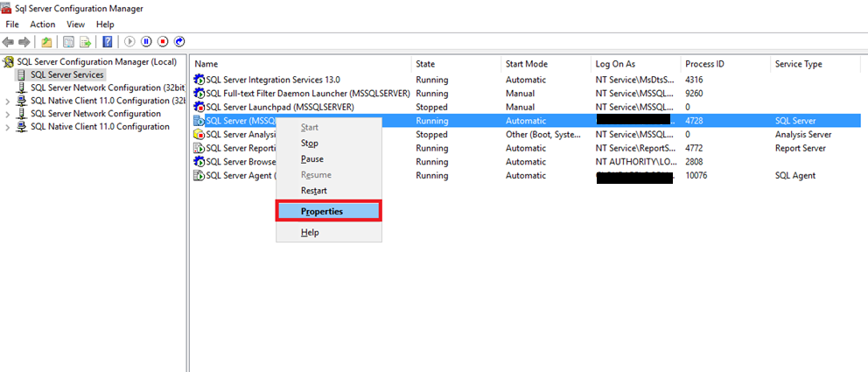The width and height of the screenshot is (868, 372).
Task: Open the Help menu in the menu bar
Action: (105, 25)
